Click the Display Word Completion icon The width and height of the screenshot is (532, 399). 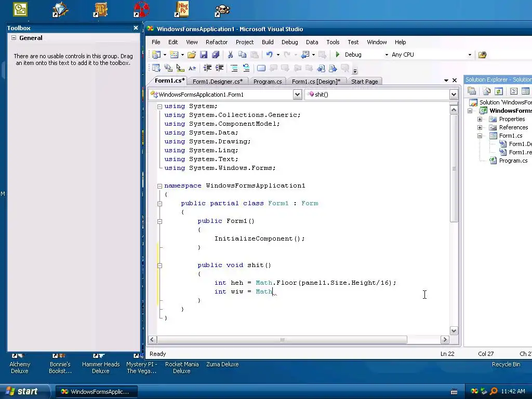tap(192, 68)
